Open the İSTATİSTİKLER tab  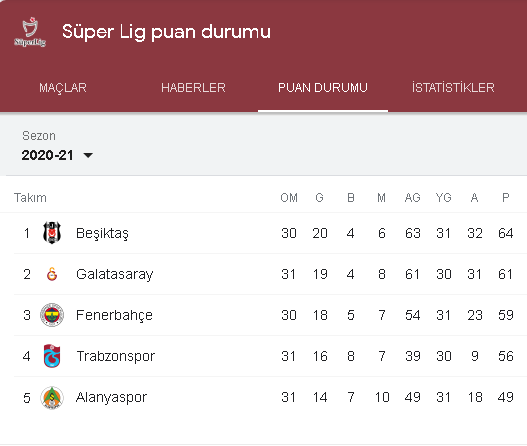tap(453, 88)
